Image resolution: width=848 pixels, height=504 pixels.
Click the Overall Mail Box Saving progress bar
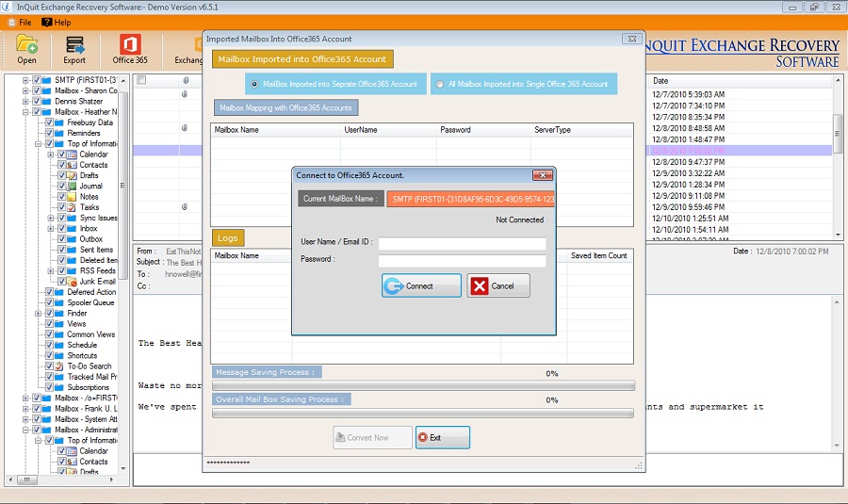(x=423, y=414)
